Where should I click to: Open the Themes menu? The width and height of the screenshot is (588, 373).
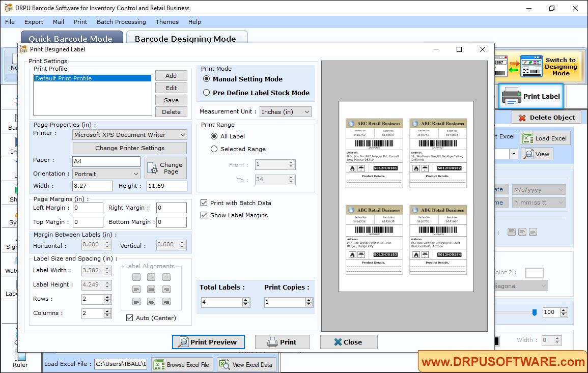point(167,22)
